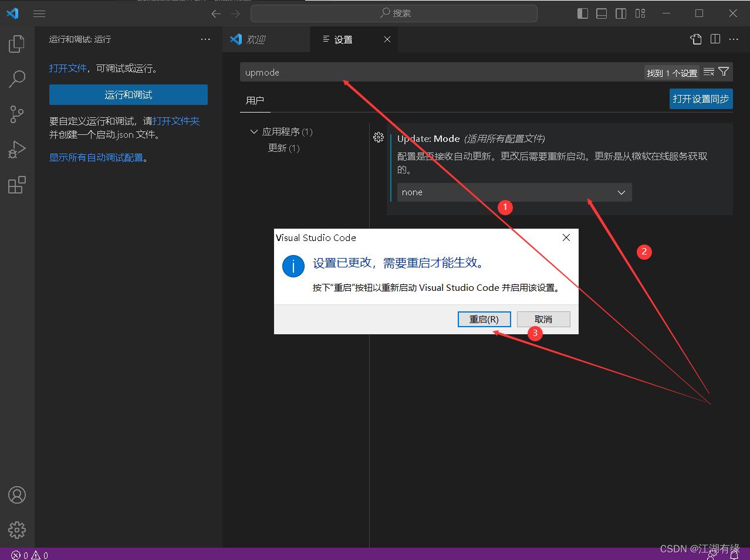750x560 pixels.
Task: Open customize layout icon
Action: 640,13
